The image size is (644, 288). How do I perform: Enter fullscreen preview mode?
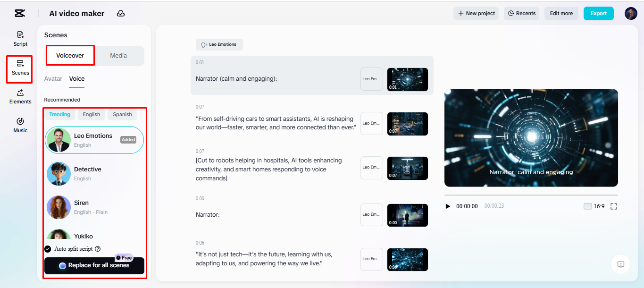613,206
